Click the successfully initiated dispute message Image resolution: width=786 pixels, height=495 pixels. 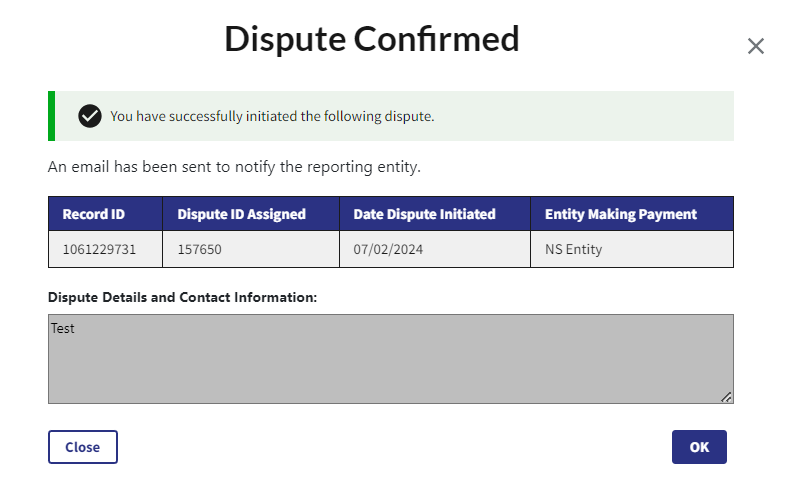(272, 116)
